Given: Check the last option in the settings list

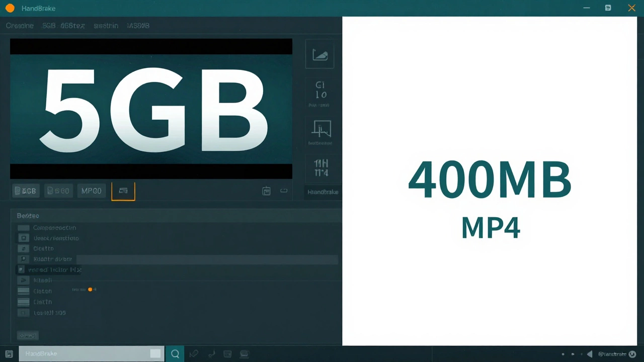Looking at the screenshot, I should [23, 312].
